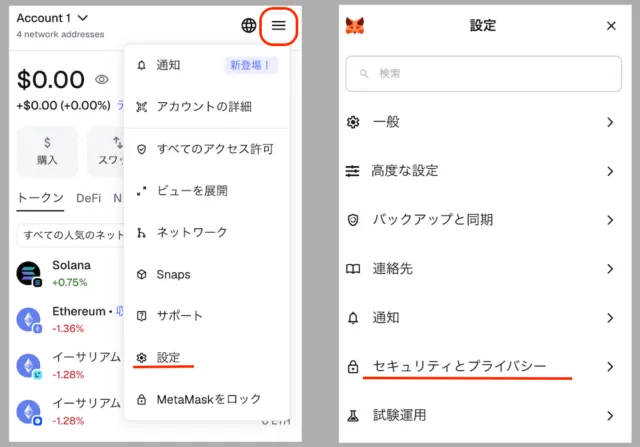Select MetaMaskをロック menu entry
Screen dimensions: 640x447
coord(207,399)
